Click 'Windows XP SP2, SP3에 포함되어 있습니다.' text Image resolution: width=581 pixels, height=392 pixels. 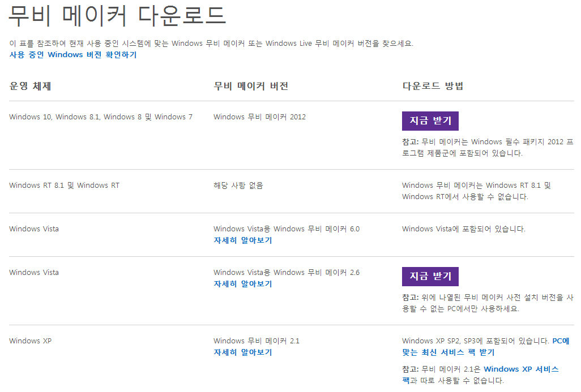coord(476,341)
